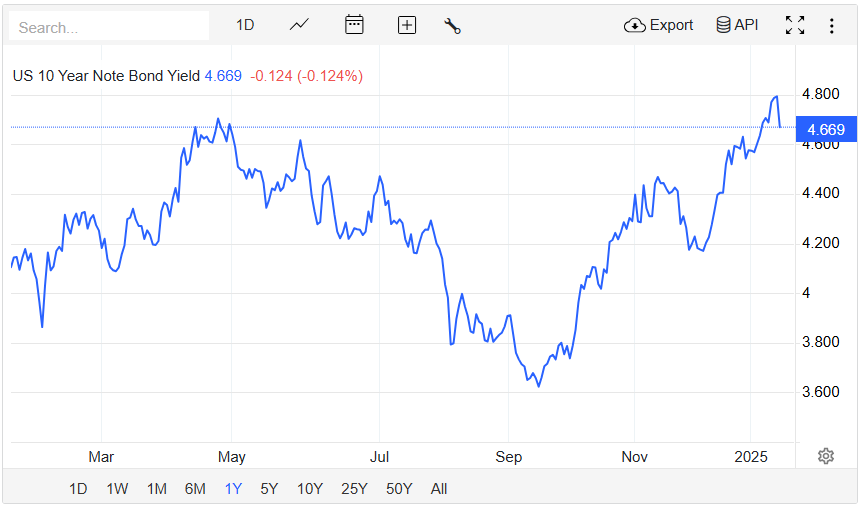Click the US 10 Year Note Bond Yield title

[x=106, y=76]
